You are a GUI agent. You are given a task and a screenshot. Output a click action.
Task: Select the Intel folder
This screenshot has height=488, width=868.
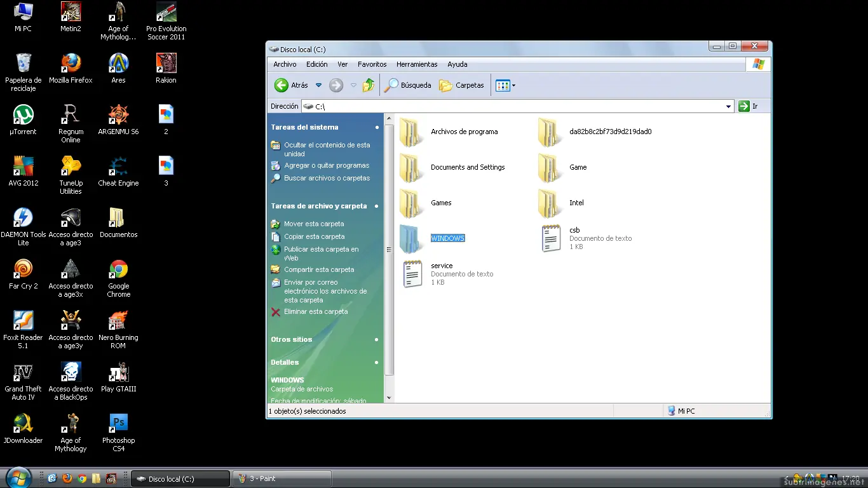coord(561,203)
